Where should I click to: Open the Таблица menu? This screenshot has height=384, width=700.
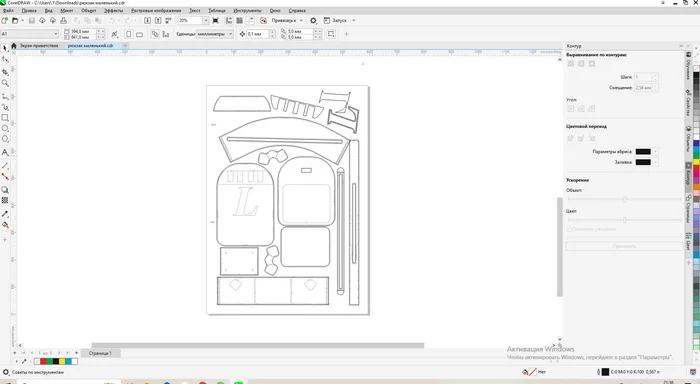click(x=217, y=10)
